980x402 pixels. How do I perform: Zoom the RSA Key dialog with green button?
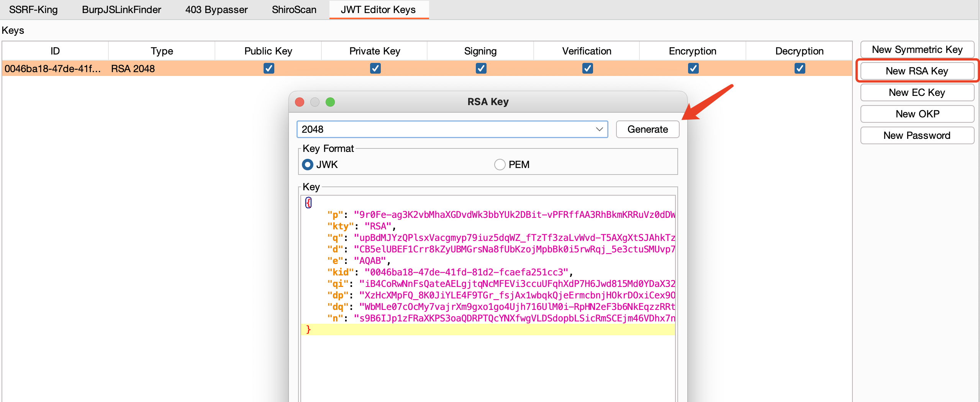[x=330, y=102]
